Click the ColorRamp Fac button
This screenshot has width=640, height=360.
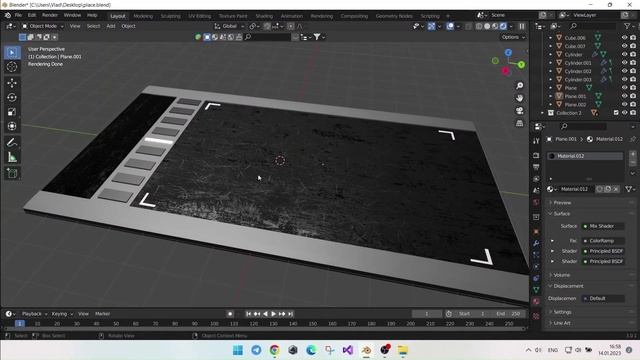603,241
